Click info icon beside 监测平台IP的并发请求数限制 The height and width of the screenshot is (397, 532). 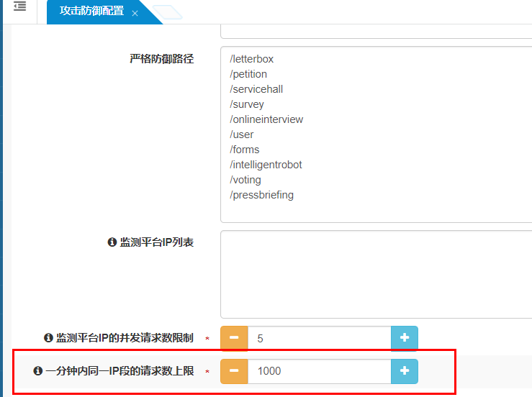pyautogui.click(x=48, y=338)
